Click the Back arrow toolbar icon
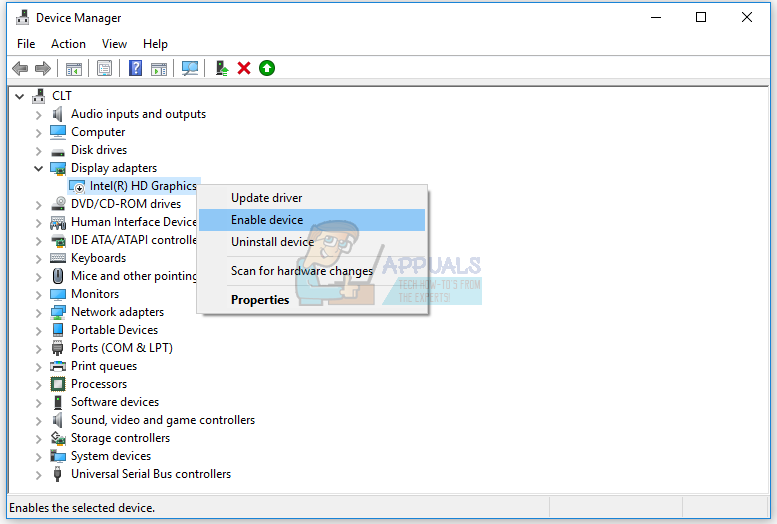Screen dimensions: 777x524 tap(20, 68)
